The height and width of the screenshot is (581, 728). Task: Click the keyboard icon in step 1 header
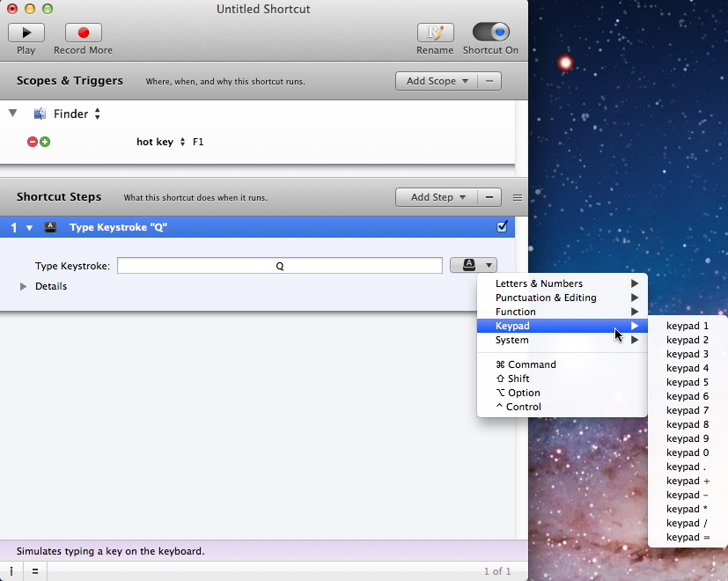[50, 227]
